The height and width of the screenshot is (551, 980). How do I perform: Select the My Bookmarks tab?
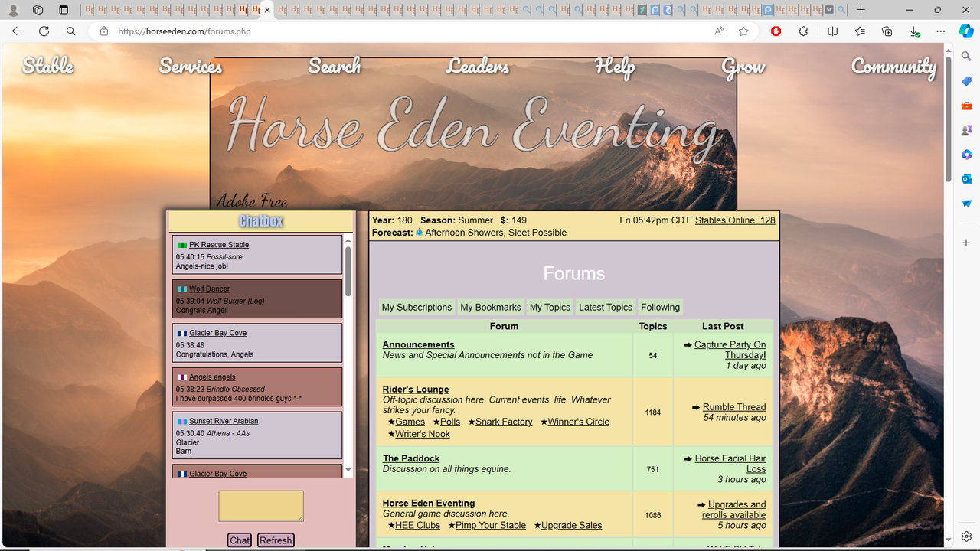tap(490, 307)
